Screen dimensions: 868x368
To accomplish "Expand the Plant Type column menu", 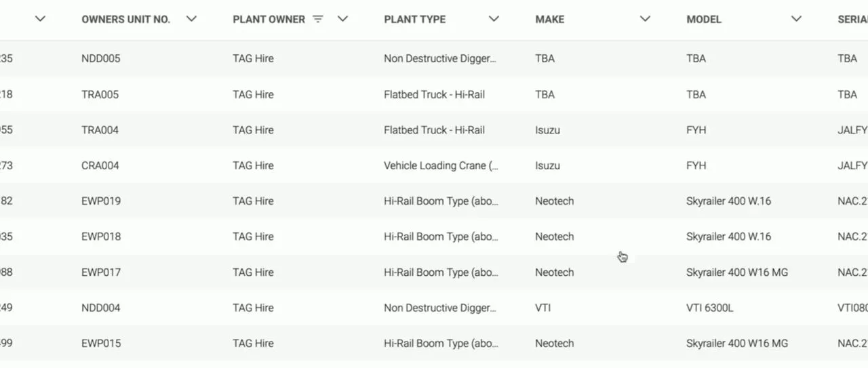I will click(x=494, y=19).
